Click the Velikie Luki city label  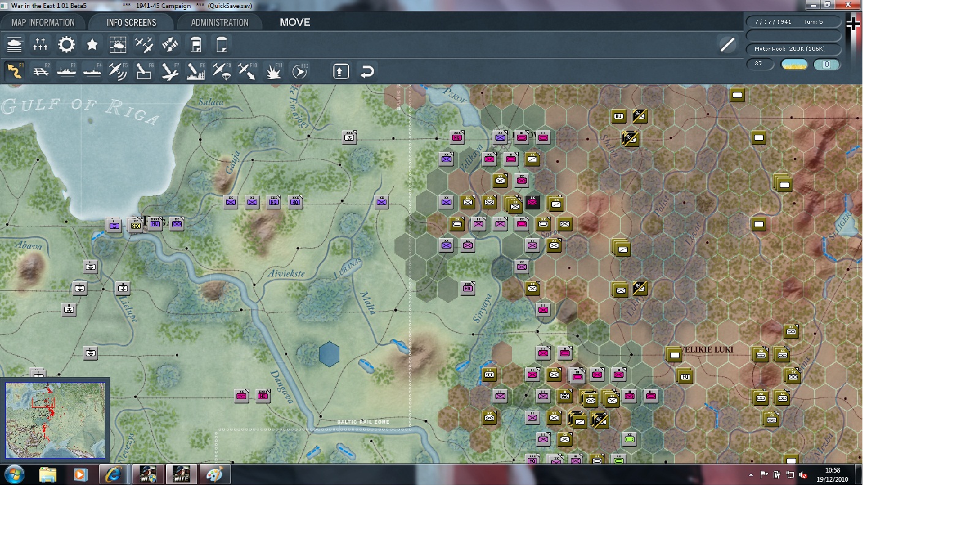coord(708,350)
